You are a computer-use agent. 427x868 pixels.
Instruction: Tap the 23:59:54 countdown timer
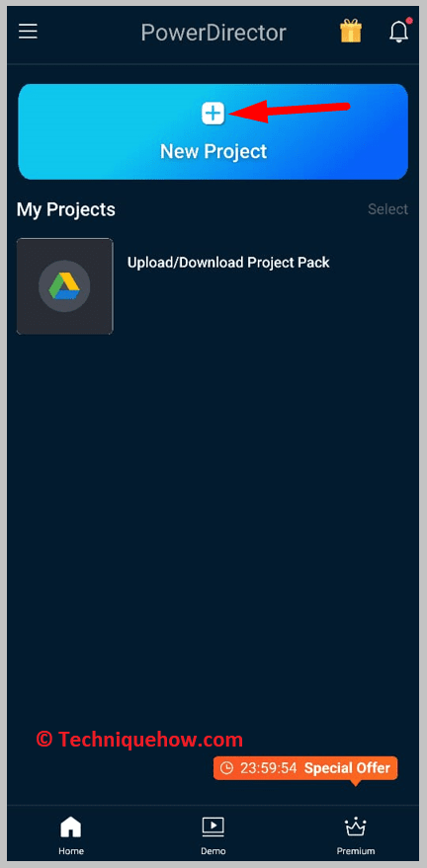tap(268, 768)
